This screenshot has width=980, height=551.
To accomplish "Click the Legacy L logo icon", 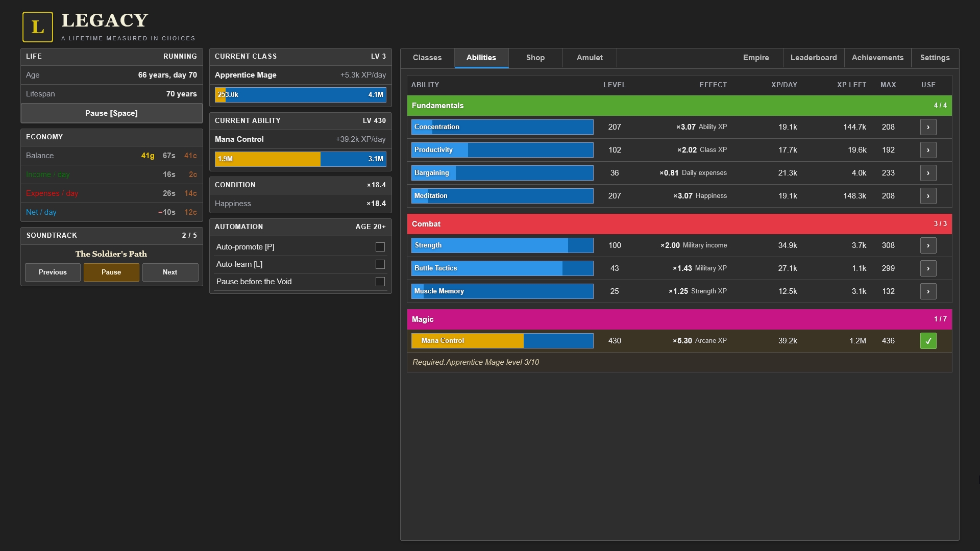I will 38,27.
